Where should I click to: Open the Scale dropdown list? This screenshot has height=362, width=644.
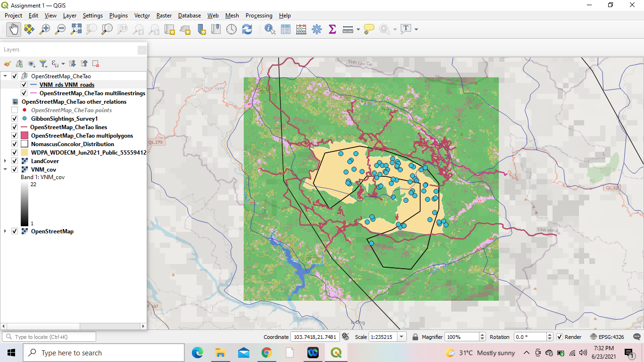[402, 337]
